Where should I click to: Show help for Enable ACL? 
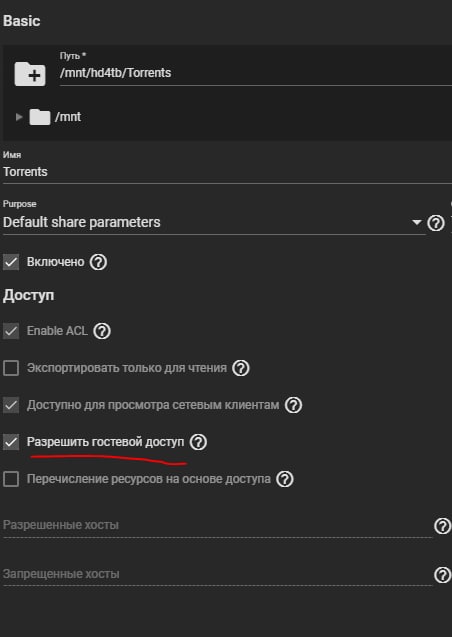click(x=102, y=331)
